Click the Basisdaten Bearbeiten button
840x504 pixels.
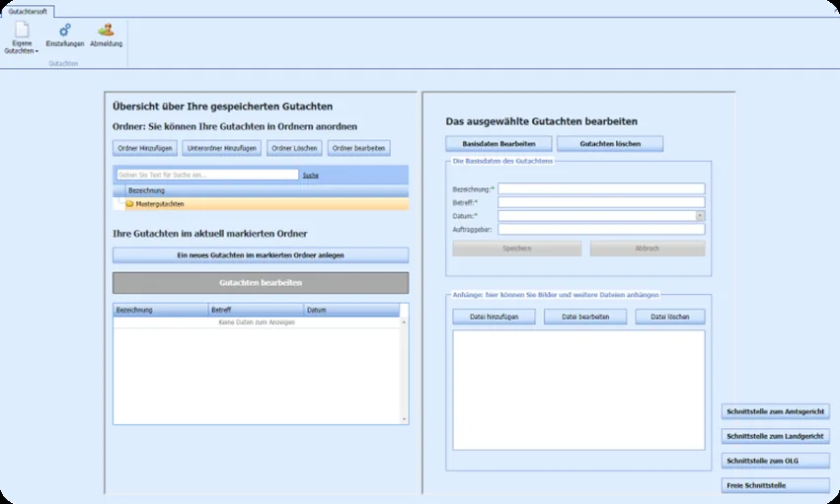498,144
